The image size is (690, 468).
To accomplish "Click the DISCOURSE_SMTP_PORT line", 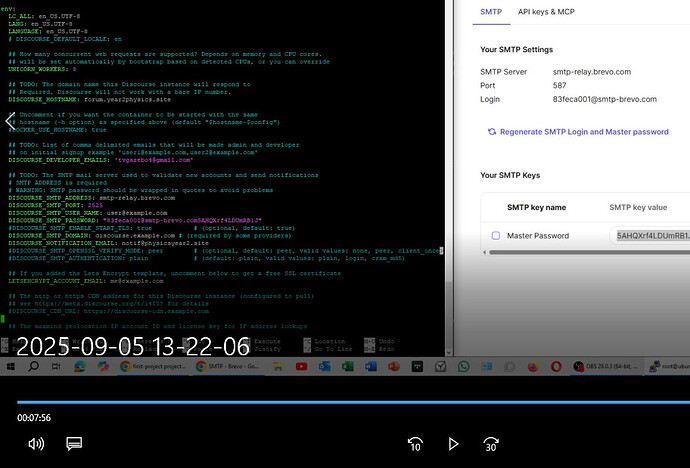I will coord(55,205).
